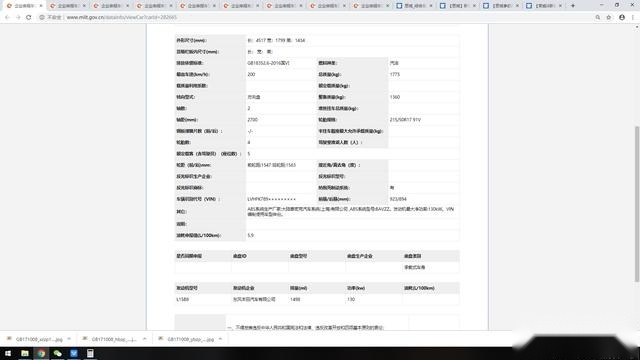Click the dimensions value starting with 4517
The height and width of the screenshot is (360, 640).
click(x=276, y=40)
